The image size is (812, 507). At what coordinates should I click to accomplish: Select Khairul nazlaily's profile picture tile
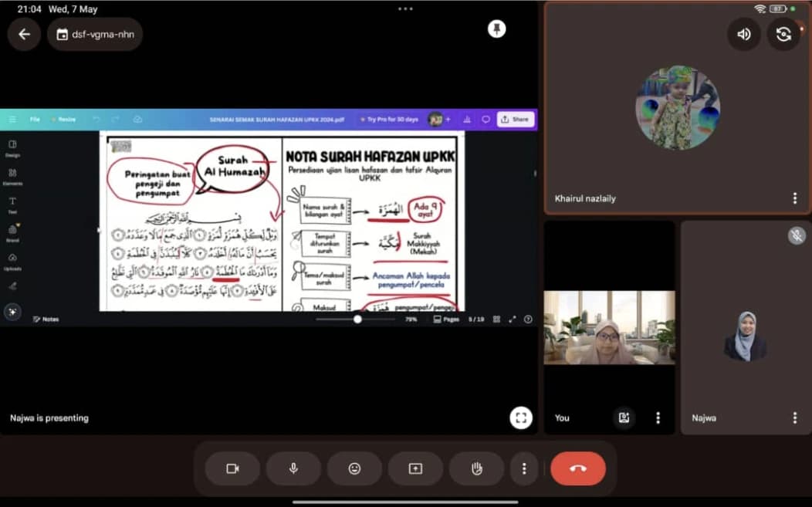click(677, 108)
